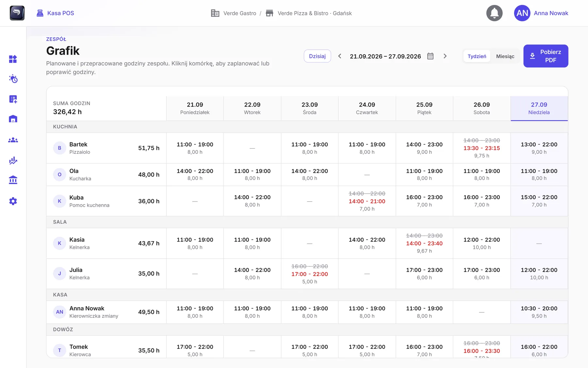Image resolution: width=588 pixels, height=368 pixels.
Task: Edit Kuba's Thursday 14:00 - 21:00 shift
Action: 367,201
